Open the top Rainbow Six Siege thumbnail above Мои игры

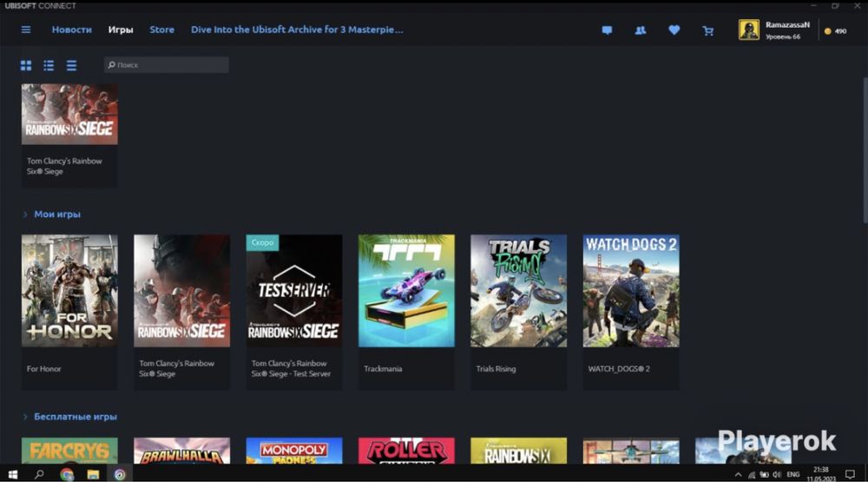(69, 114)
